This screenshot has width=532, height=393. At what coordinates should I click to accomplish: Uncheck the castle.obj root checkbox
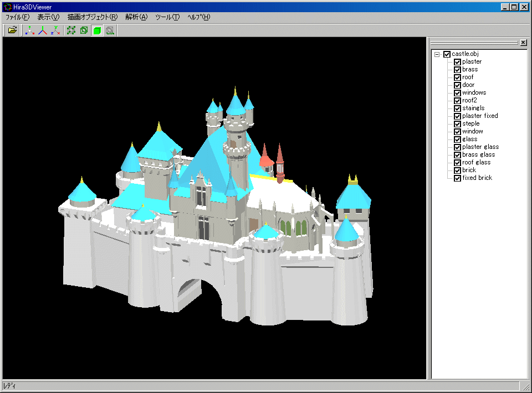click(x=447, y=54)
